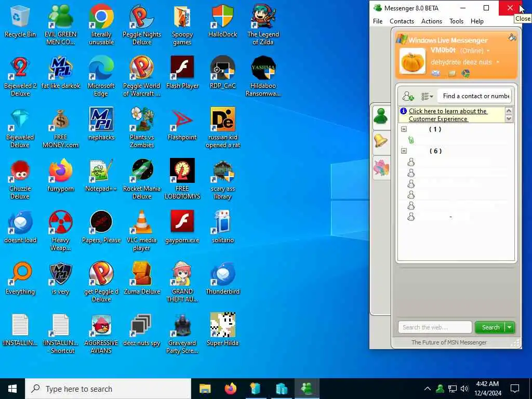The image size is (532, 399).
Task: Collapse the contact group with (6) members
Action: pyautogui.click(x=404, y=151)
